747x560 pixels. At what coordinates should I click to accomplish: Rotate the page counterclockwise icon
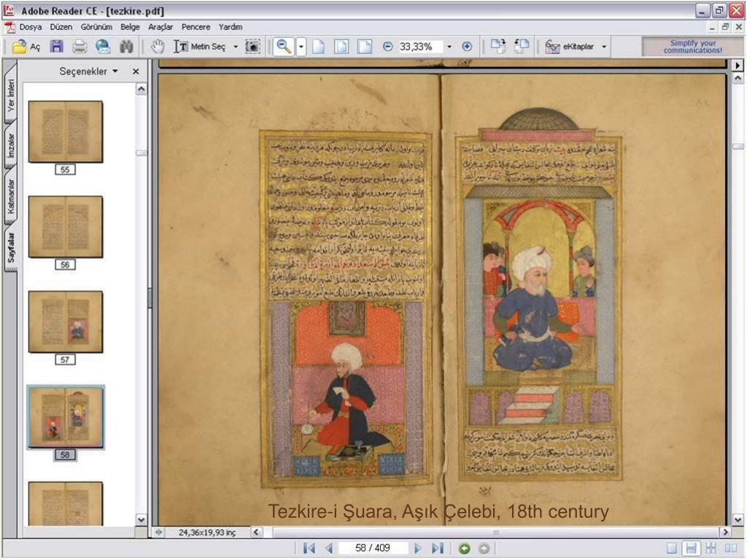pos(521,47)
